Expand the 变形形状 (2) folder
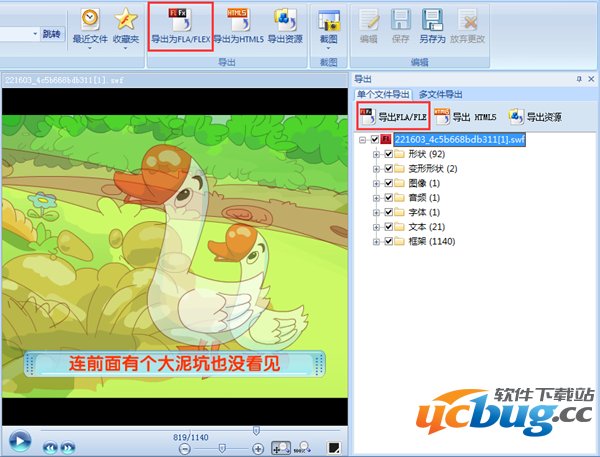 coord(377,169)
